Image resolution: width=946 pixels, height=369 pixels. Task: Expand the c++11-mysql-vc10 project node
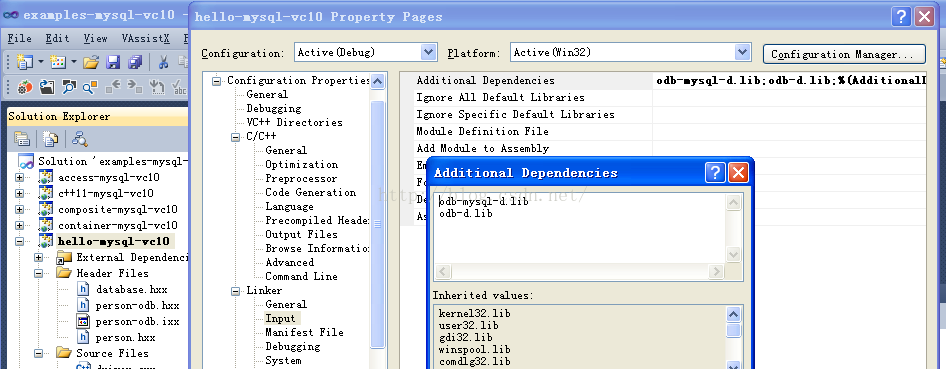point(20,194)
